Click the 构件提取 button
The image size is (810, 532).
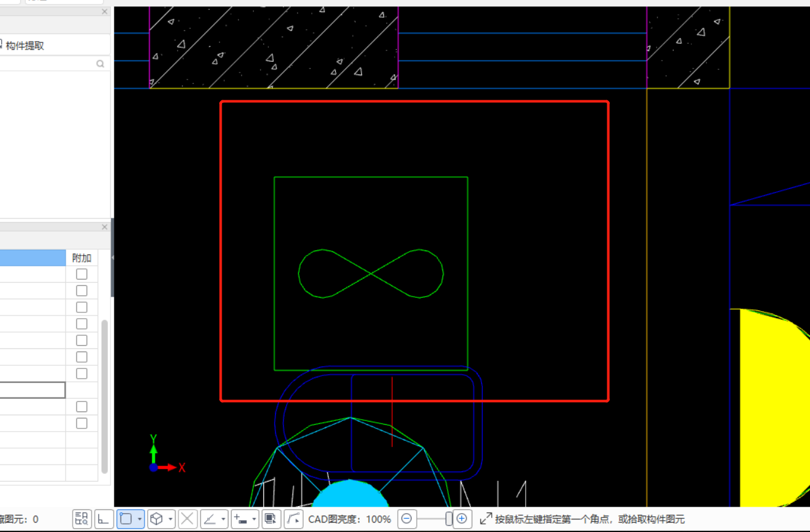tap(21, 45)
